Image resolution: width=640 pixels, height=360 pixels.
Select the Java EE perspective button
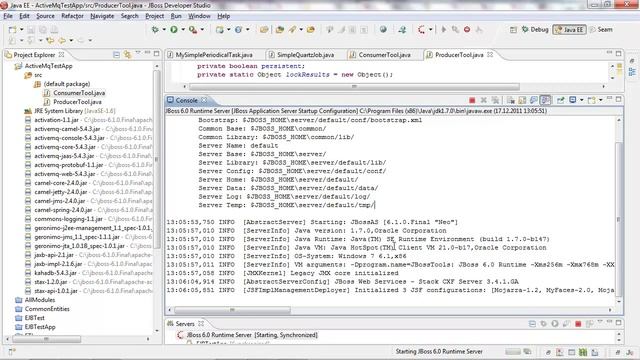(x=569, y=29)
